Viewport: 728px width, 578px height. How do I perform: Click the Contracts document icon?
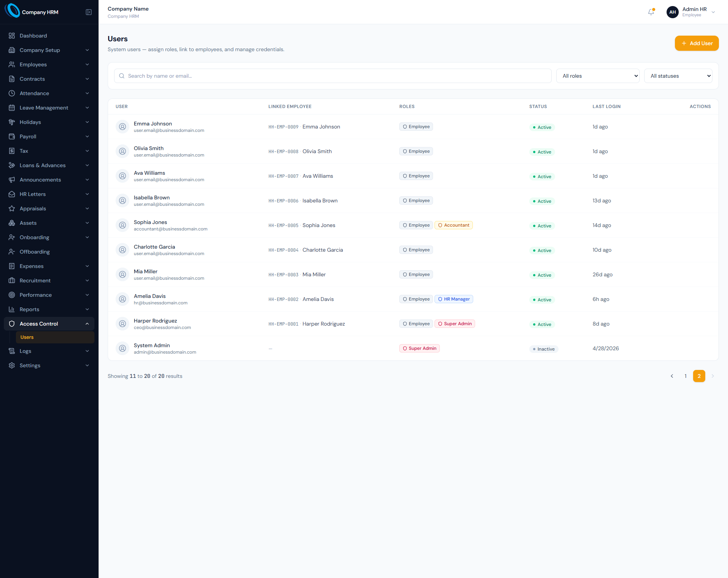pyautogui.click(x=12, y=79)
